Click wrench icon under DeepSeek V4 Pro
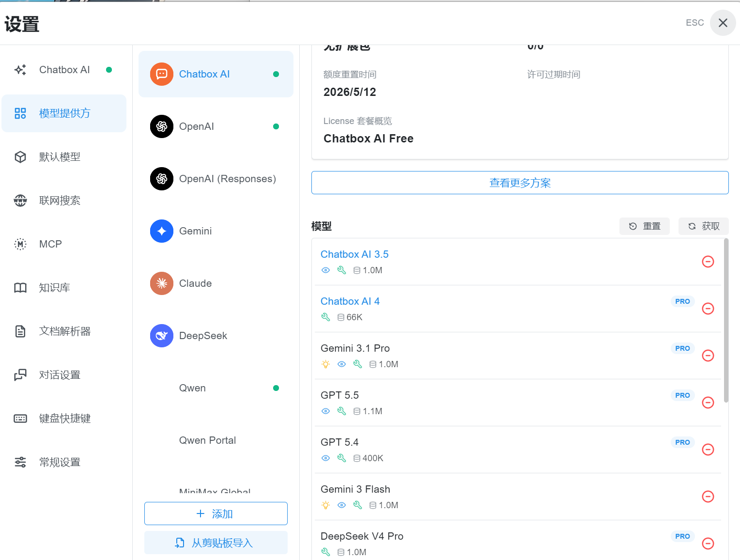740x560 pixels. (x=326, y=552)
